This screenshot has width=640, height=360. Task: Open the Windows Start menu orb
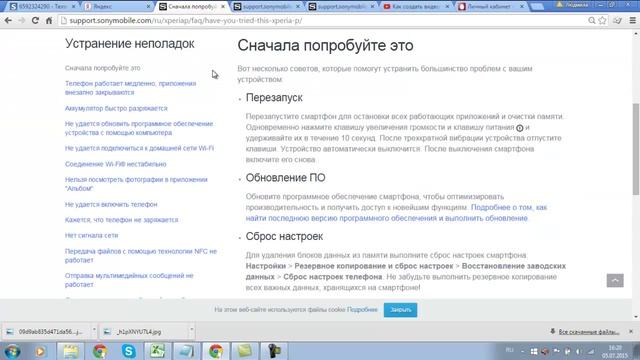[12, 351]
